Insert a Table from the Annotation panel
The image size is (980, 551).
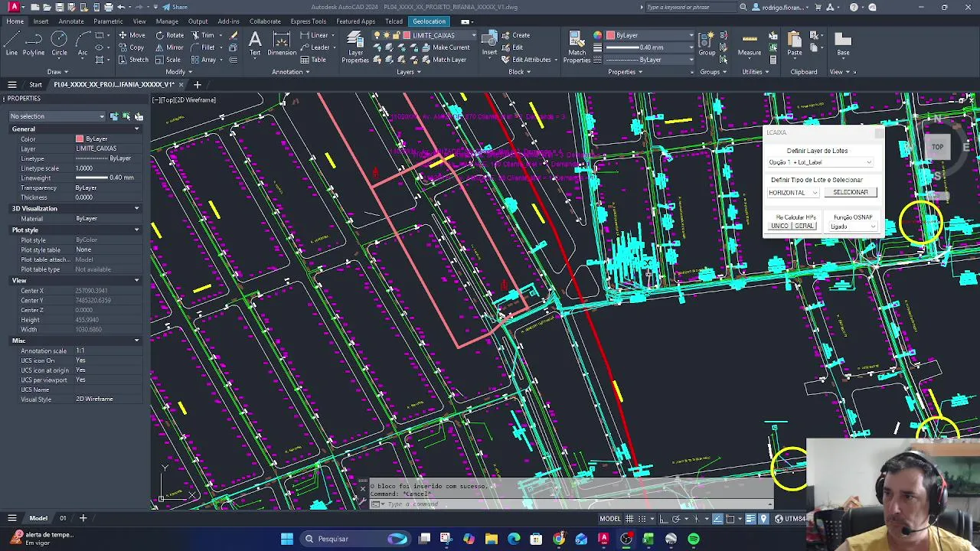click(313, 60)
